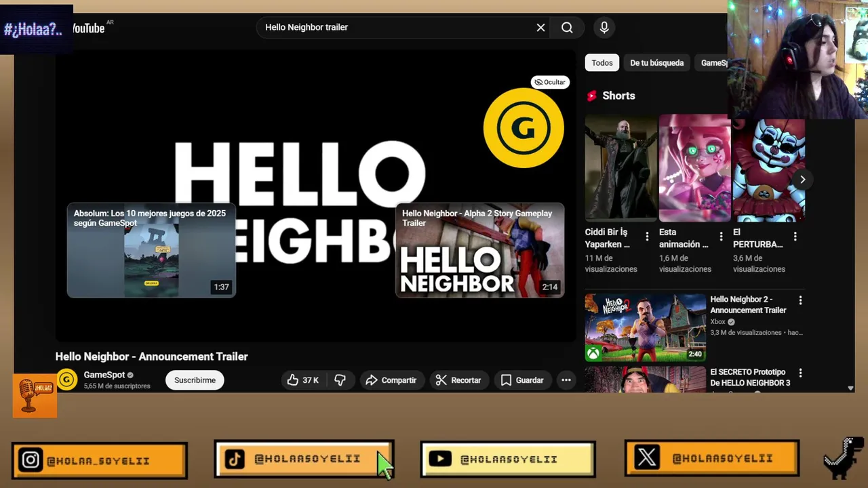Clear the search box with the X icon
The height and width of the screenshot is (488, 868).
pos(540,28)
